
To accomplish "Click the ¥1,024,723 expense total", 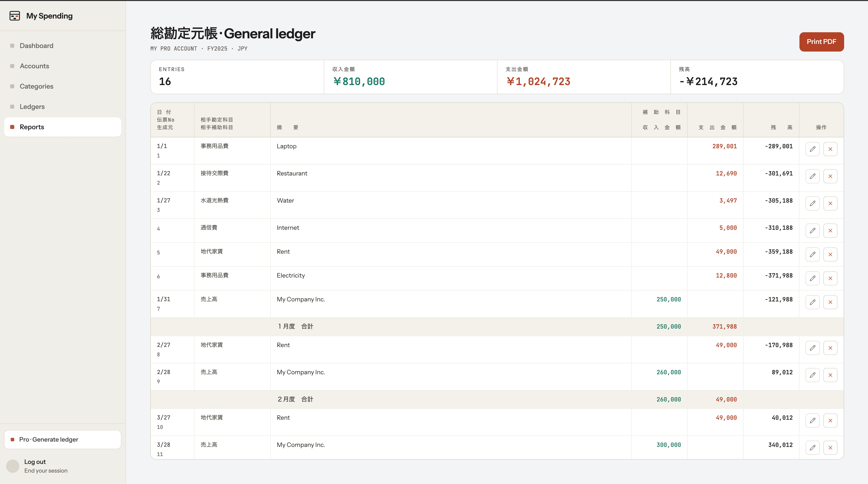I will (538, 82).
